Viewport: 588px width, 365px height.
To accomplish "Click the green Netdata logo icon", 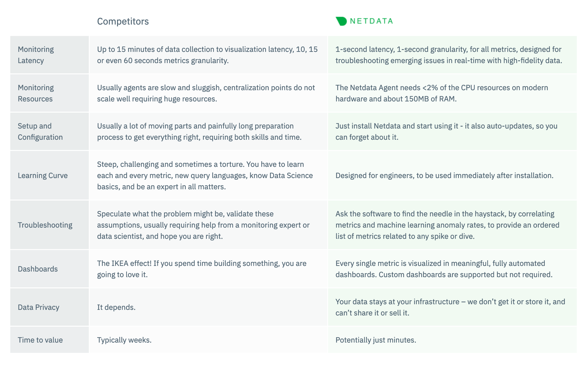I will [341, 21].
